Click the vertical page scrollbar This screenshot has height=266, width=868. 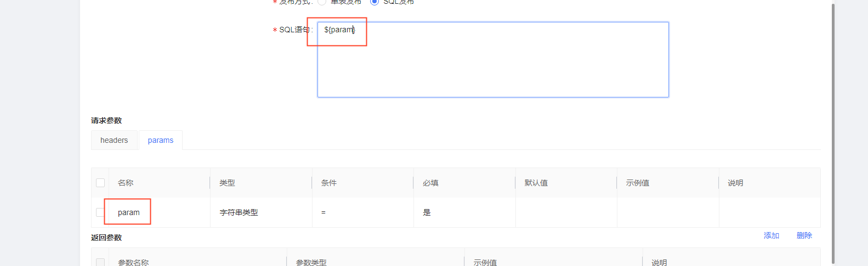[833, 131]
